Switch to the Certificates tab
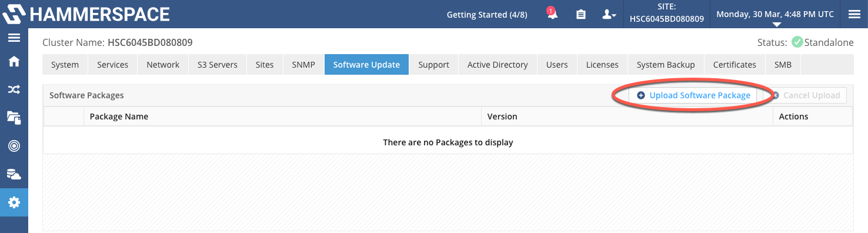Viewport: 868px width, 233px height. point(735,65)
